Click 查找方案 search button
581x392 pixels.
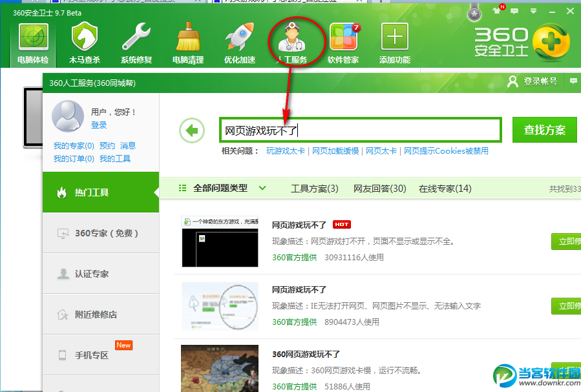click(x=545, y=130)
